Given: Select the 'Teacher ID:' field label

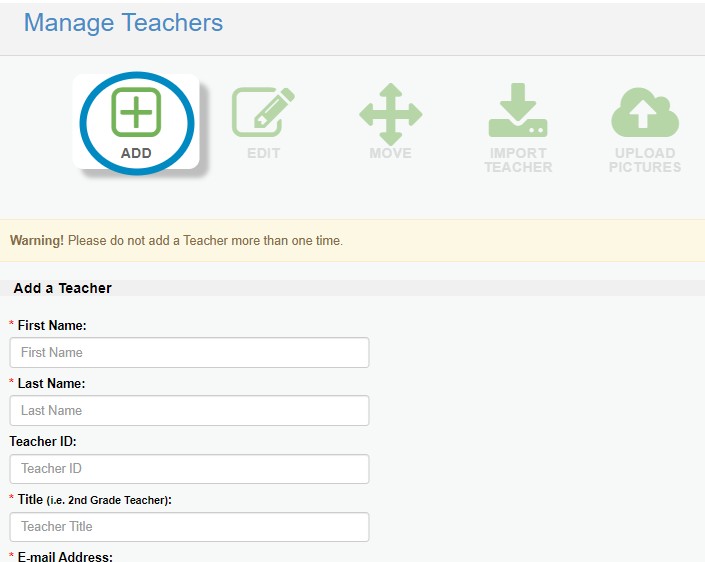Looking at the screenshot, I should pos(43,442).
